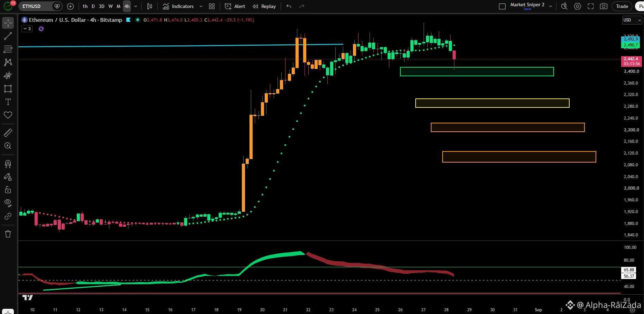Remove drawings with the trash icon
This screenshot has height=314, width=644.
8,234
